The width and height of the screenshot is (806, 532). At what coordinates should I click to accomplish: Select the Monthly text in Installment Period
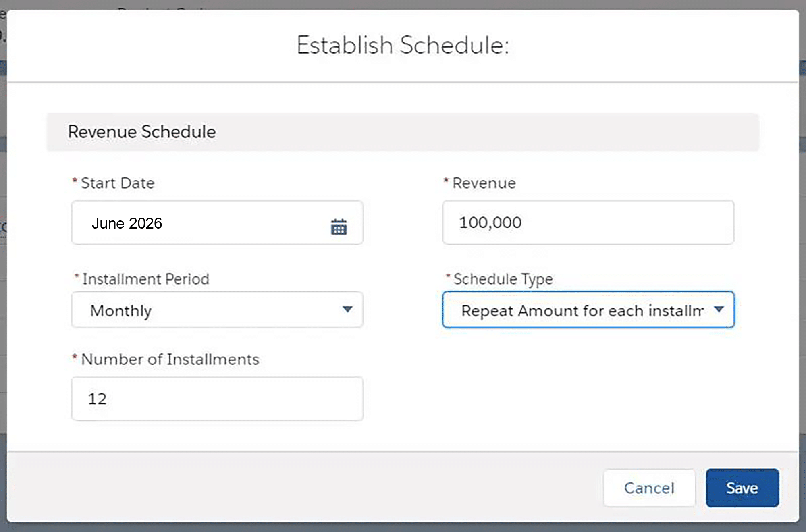(x=121, y=311)
